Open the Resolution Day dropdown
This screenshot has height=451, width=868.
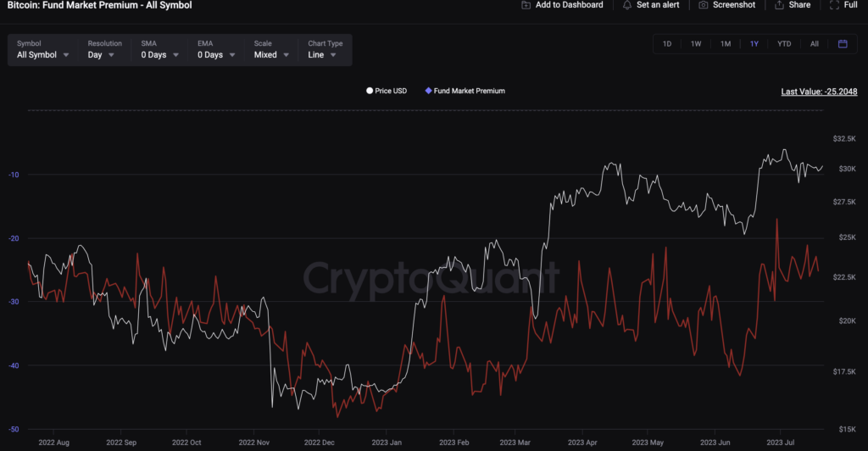102,55
